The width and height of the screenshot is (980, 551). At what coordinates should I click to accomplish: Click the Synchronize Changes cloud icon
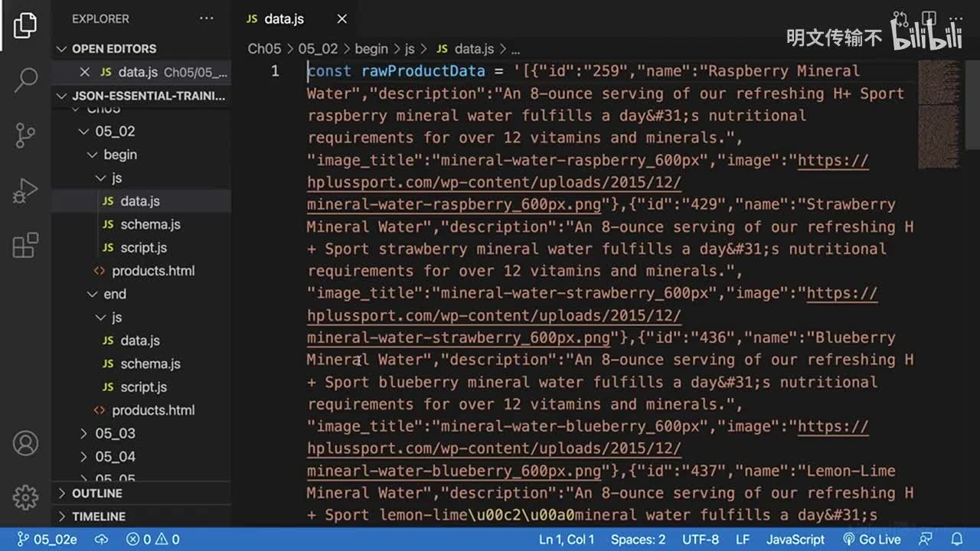click(102, 540)
